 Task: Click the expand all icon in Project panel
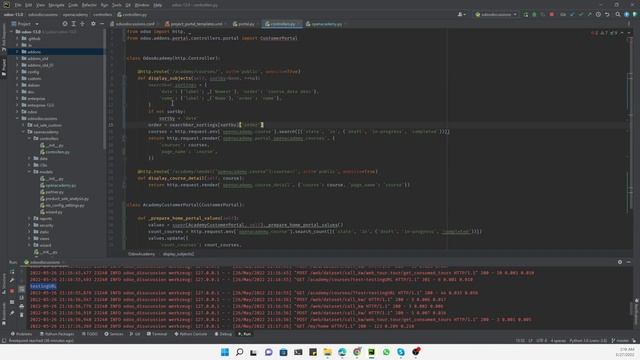click(x=74, y=24)
